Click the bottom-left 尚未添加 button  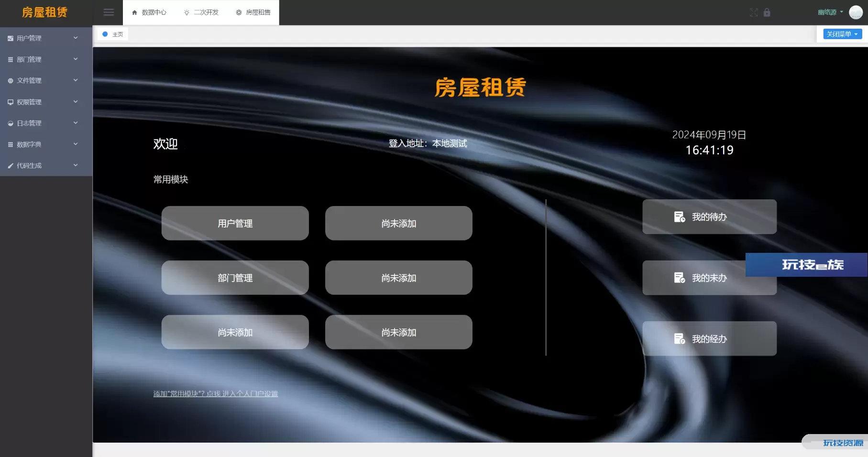235,332
